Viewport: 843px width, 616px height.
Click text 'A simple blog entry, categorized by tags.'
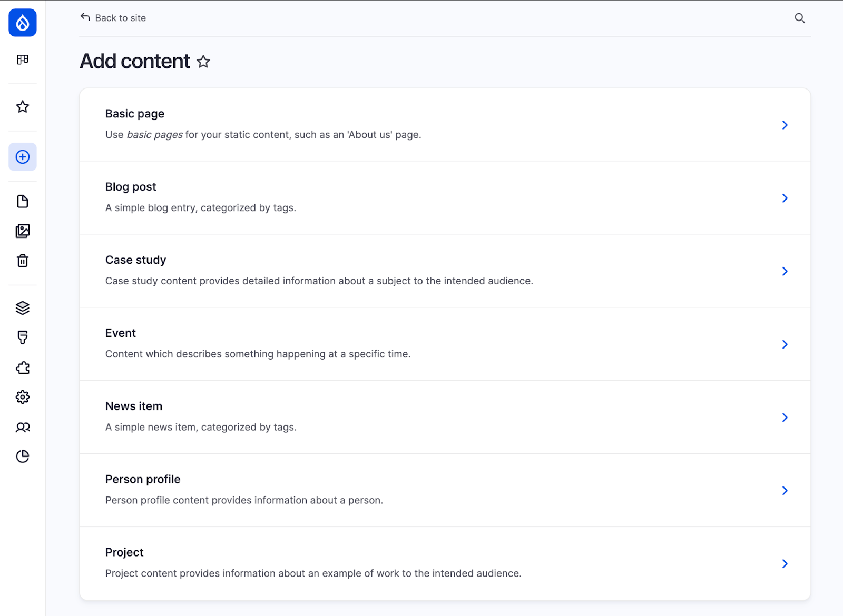201,208
